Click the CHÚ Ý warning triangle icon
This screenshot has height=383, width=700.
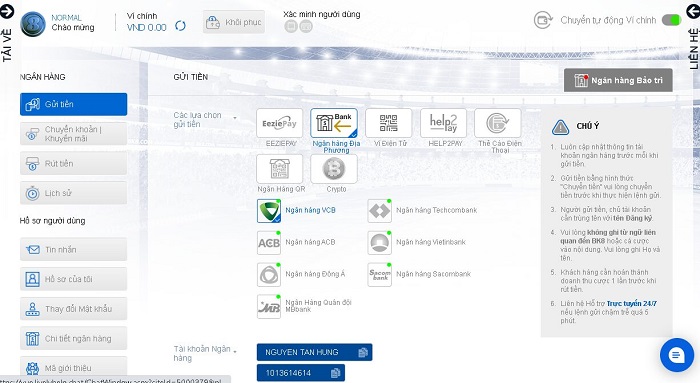point(560,127)
